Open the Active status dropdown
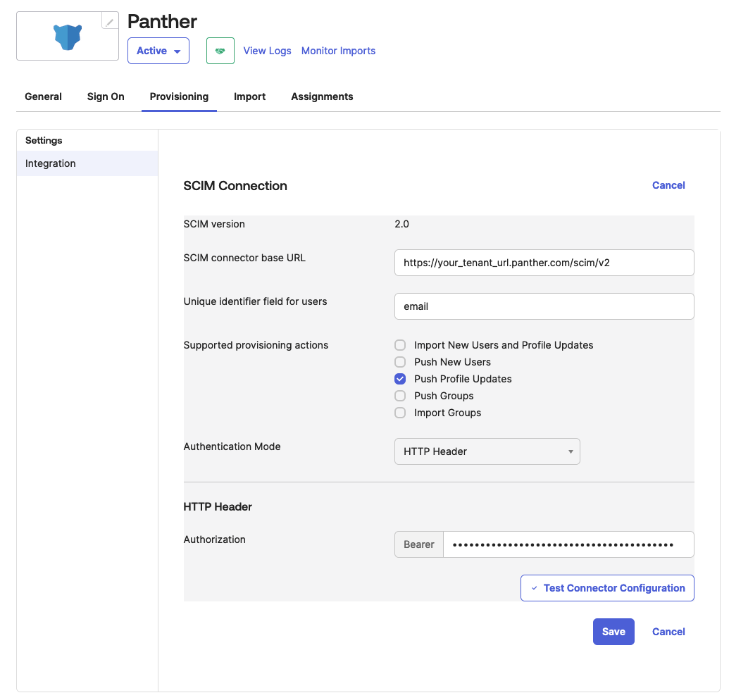 click(x=158, y=50)
